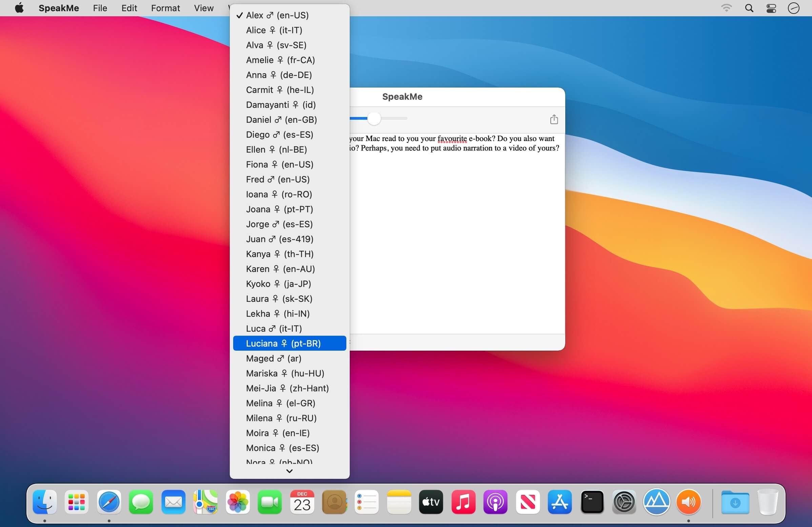Choose Luciana (pt-BR) voice option
This screenshot has height=527, width=812.
click(x=283, y=344)
